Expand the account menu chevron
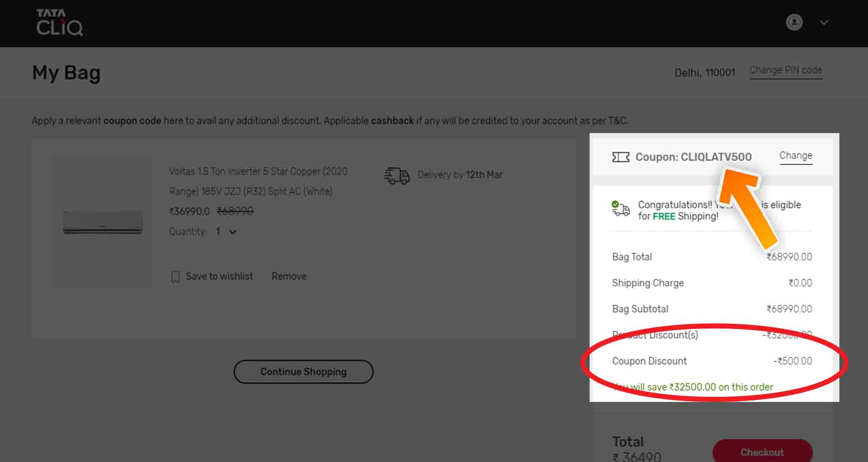Viewport: 868px width, 462px height. pos(824,22)
